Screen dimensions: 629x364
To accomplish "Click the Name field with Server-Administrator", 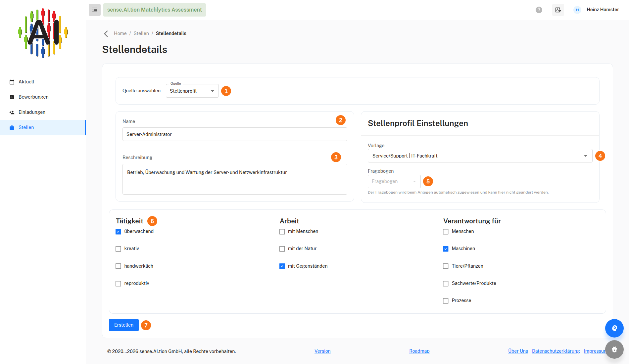I will pyautogui.click(x=235, y=134).
